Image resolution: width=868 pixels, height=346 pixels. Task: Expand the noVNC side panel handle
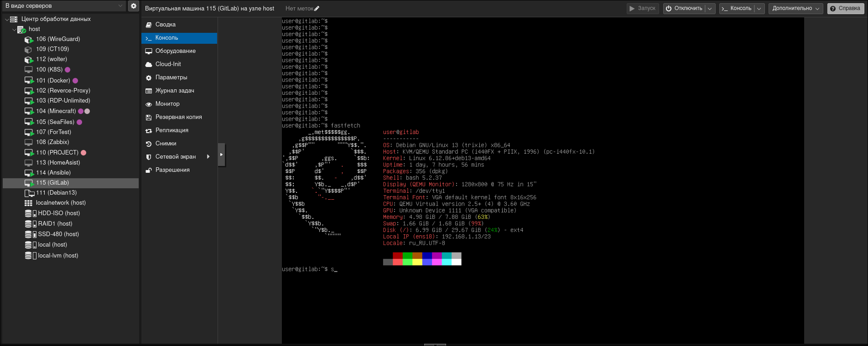pos(221,155)
